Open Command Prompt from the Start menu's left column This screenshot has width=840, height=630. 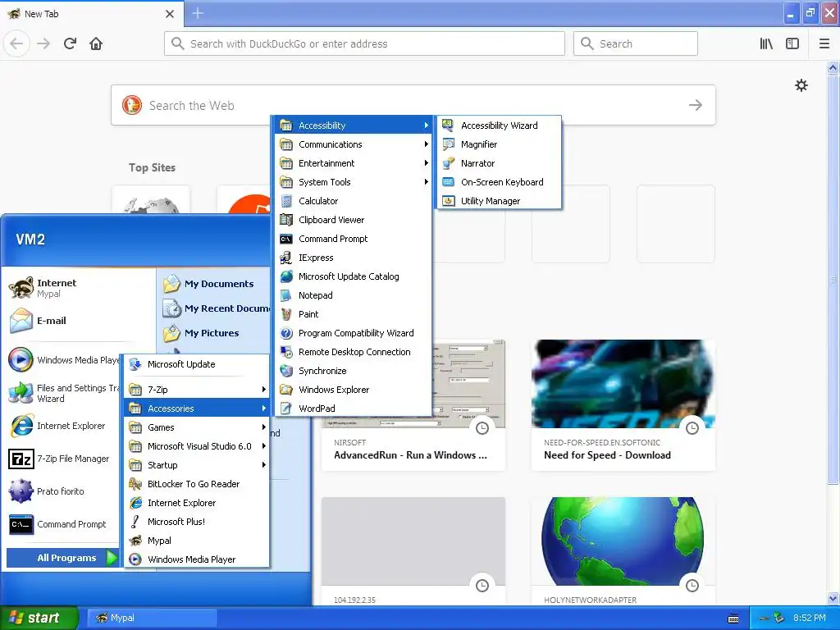(x=63, y=524)
